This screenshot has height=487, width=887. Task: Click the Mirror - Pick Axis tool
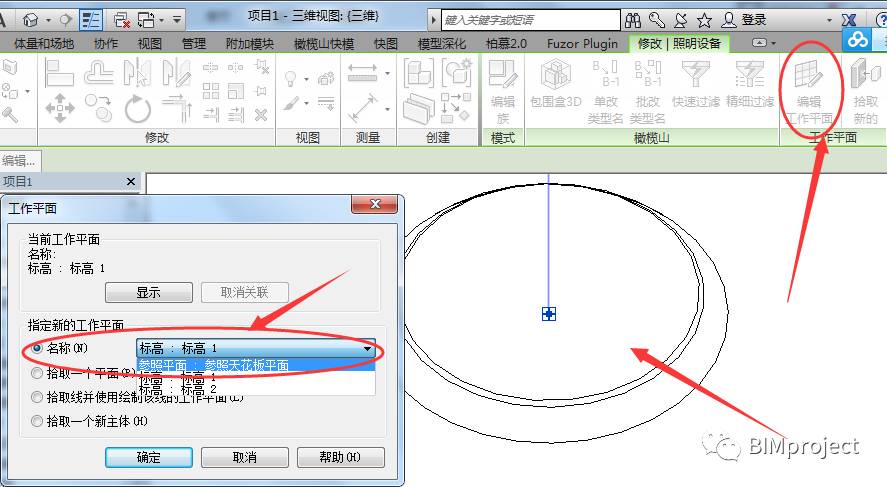[x=137, y=73]
